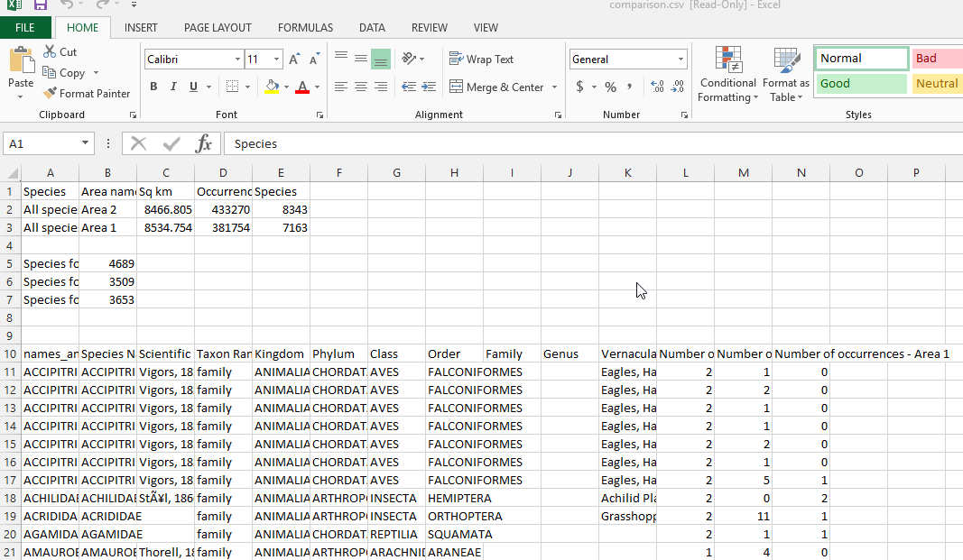Click the Excel app icon in title bar
This screenshot has height=560, width=963.
tap(14, 5)
